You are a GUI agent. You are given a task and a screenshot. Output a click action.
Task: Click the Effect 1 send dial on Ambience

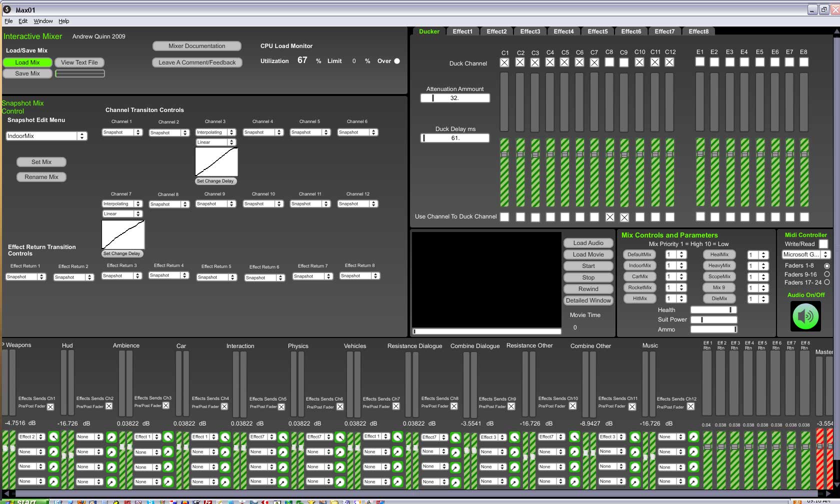pos(168,437)
